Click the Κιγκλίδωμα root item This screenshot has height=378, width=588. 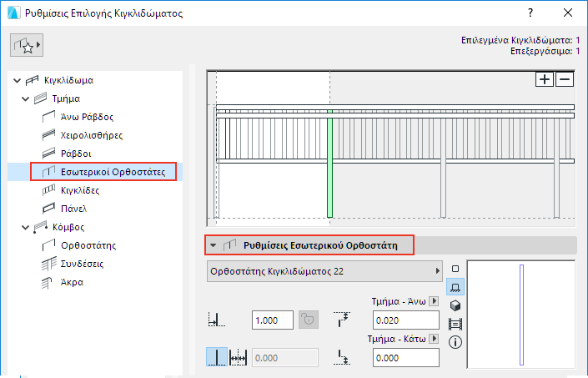68,80
